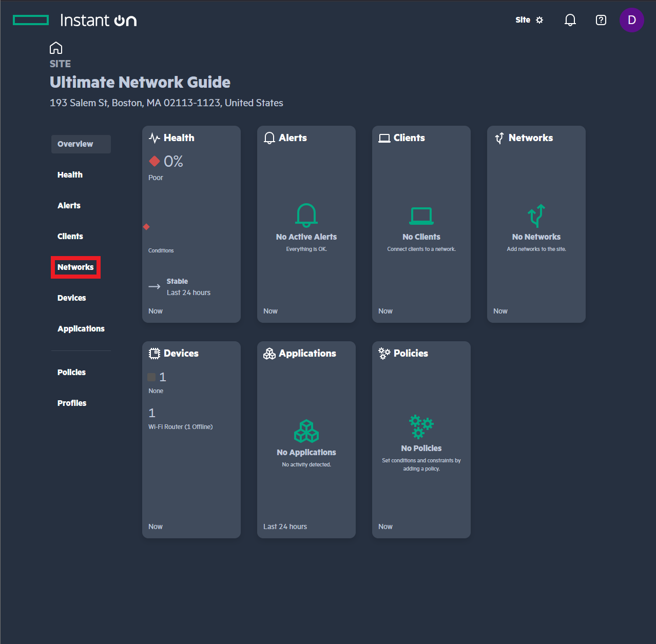
Task: Click the large green laptop No Clients icon
Action: 421,216
